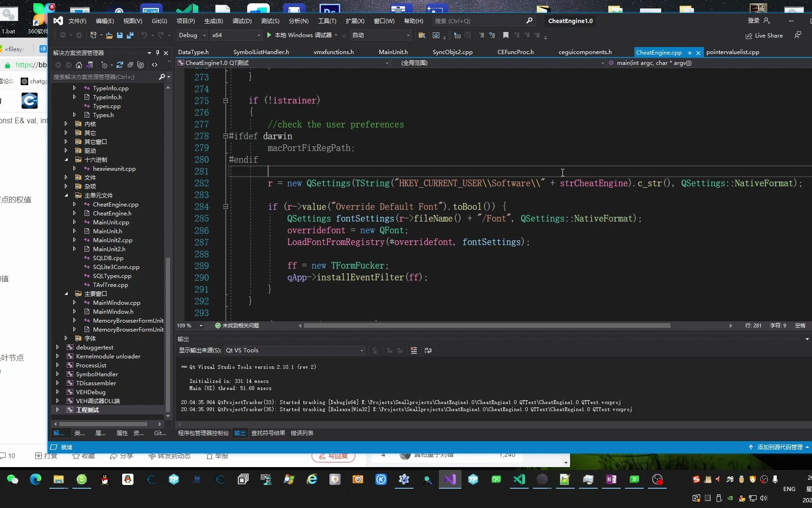Collapse the if (!istrainer) code block

pyautogui.click(x=226, y=101)
